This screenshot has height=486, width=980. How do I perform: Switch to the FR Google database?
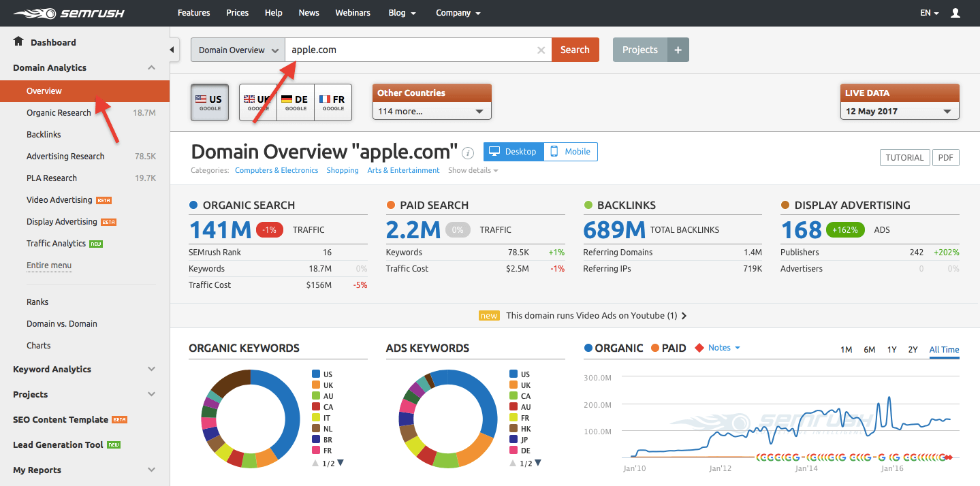click(x=332, y=101)
